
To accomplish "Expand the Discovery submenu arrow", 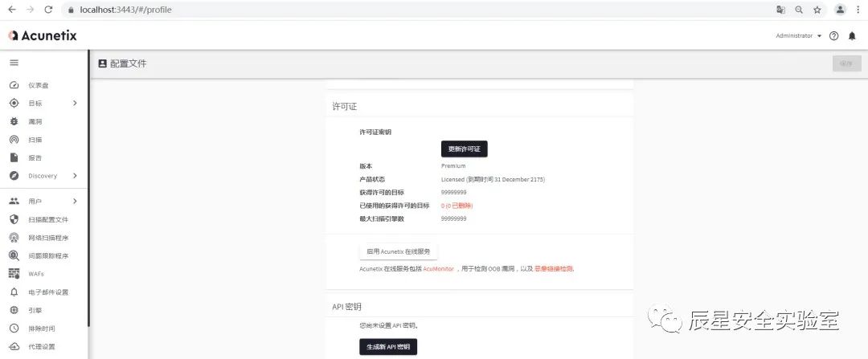I will (x=75, y=176).
